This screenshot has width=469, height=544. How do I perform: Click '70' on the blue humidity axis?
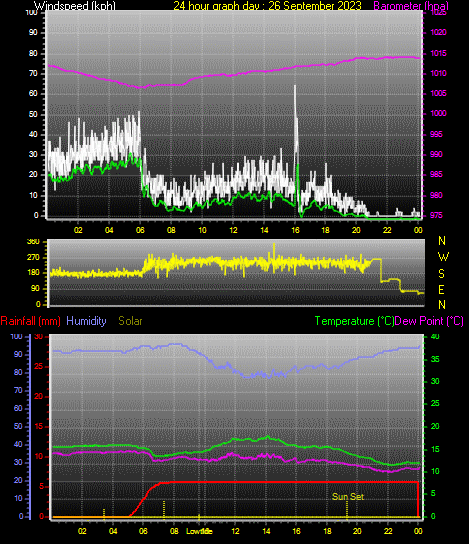[18, 390]
